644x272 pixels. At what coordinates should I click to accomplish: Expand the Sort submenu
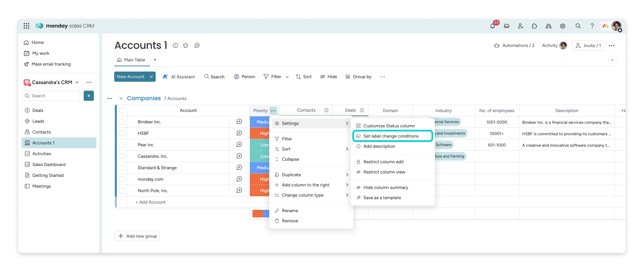(x=311, y=149)
